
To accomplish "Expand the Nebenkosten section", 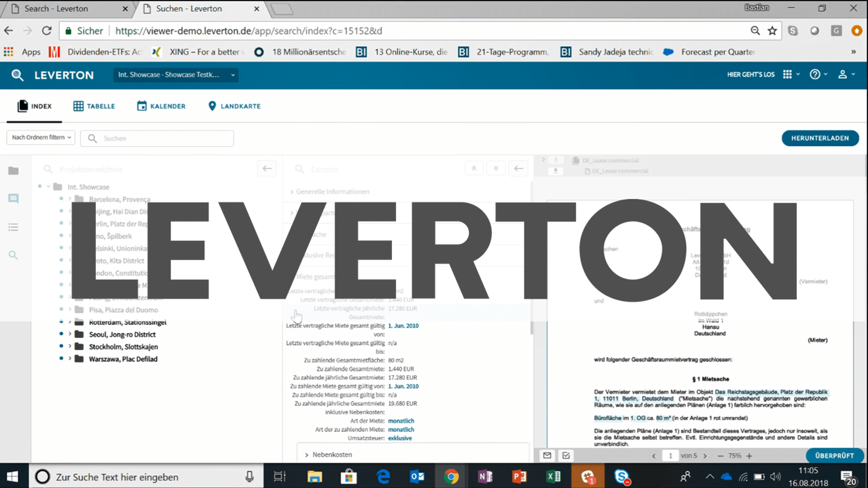I will tap(306, 455).
